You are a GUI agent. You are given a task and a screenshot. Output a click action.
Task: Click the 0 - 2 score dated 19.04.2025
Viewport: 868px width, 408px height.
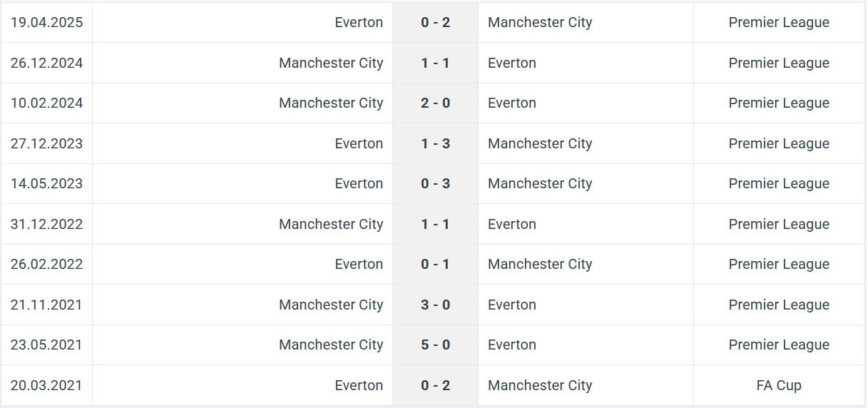[x=435, y=22]
